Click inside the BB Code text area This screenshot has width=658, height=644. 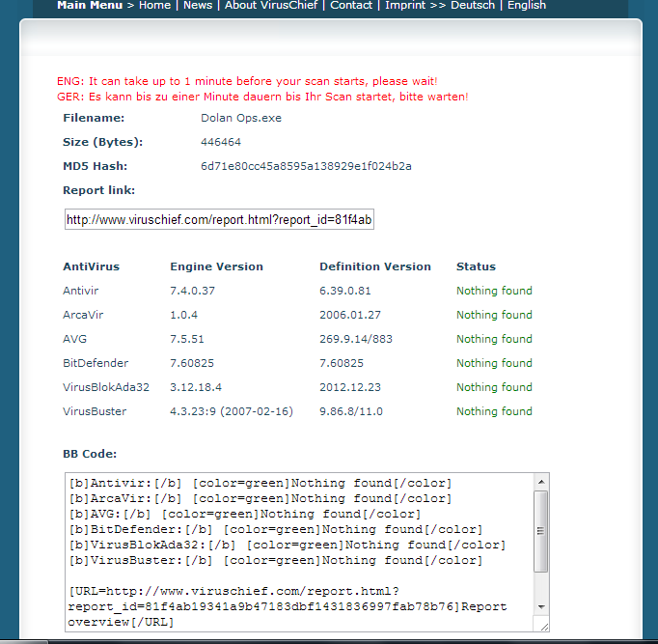pyautogui.click(x=299, y=551)
